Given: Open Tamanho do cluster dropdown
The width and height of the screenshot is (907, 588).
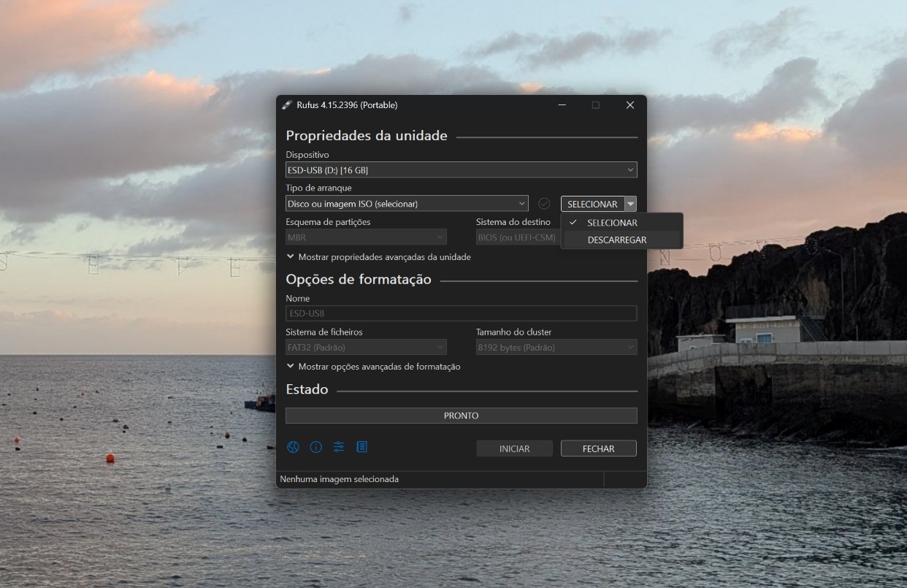Looking at the screenshot, I should (556, 347).
